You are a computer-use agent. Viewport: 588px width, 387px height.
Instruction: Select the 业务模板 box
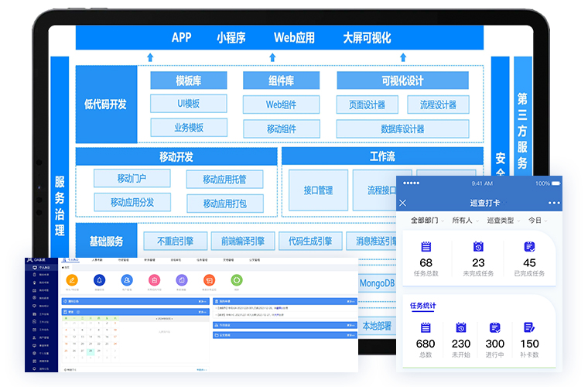[189, 128]
